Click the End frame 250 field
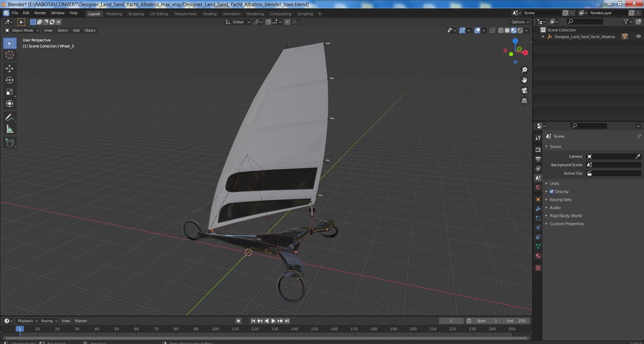This screenshot has height=344, width=644. tap(516, 321)
